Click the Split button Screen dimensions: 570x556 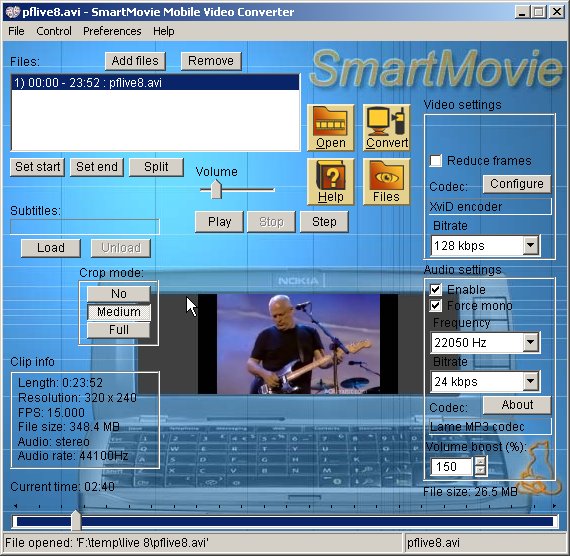pos(156,167)
